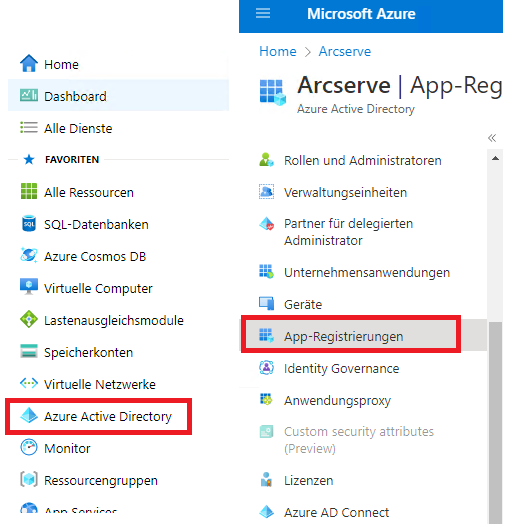
Task: Click the vertical scrollbar thumb
Action: 495,422
